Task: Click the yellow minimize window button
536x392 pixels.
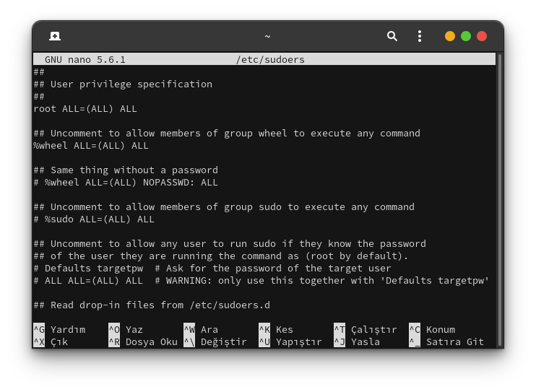Action: click(450, 36)
